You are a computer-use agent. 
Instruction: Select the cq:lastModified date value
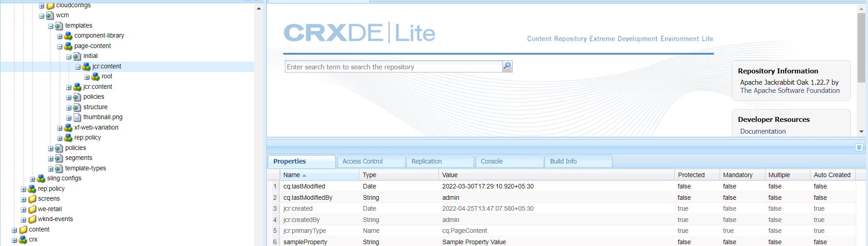coord(488,186)
